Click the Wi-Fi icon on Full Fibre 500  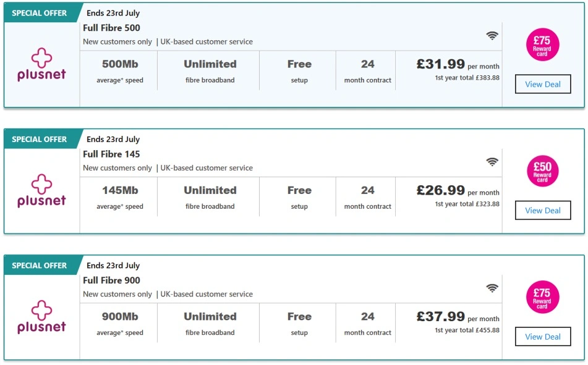pos(492,36)
